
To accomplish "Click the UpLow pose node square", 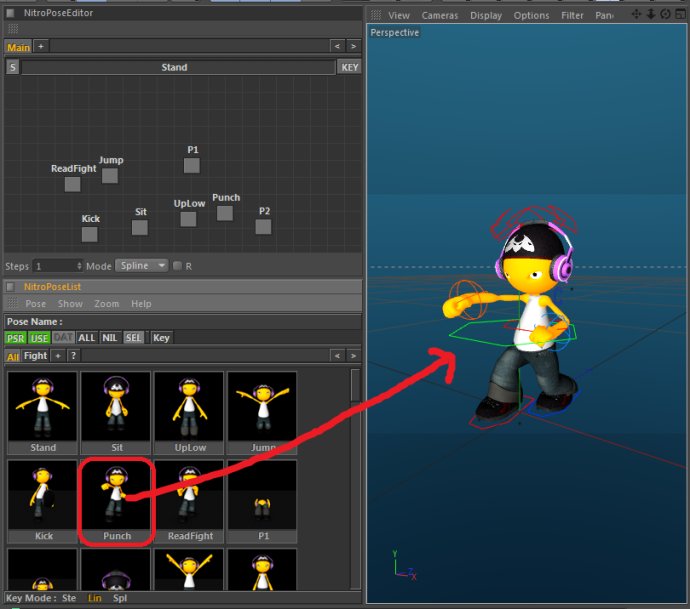I will tap(188, 219).
